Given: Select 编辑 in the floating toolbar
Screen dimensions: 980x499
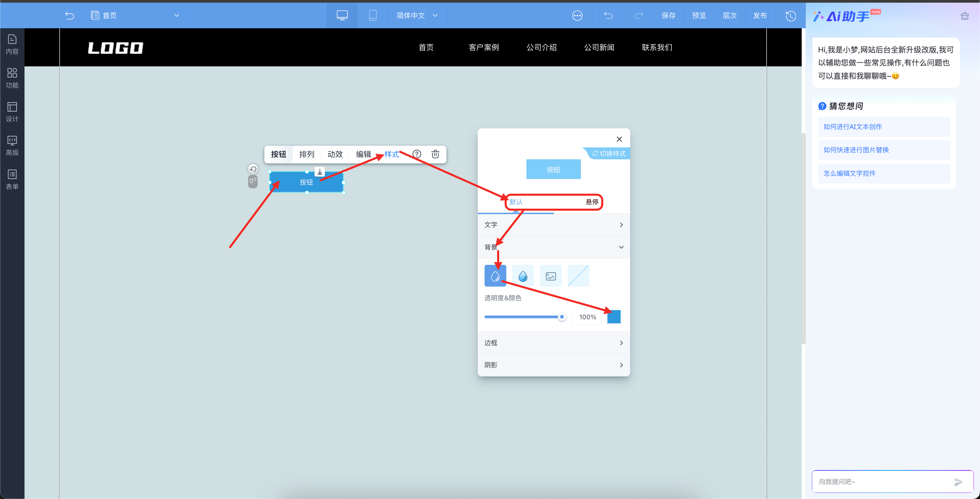Looking at the screenshot, I should click(363, 154).
